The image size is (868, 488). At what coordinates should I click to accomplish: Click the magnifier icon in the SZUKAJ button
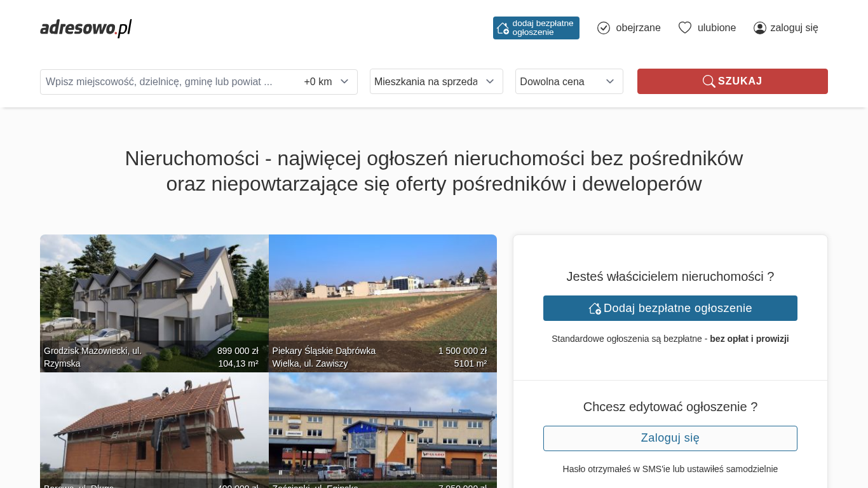[709, 81]
